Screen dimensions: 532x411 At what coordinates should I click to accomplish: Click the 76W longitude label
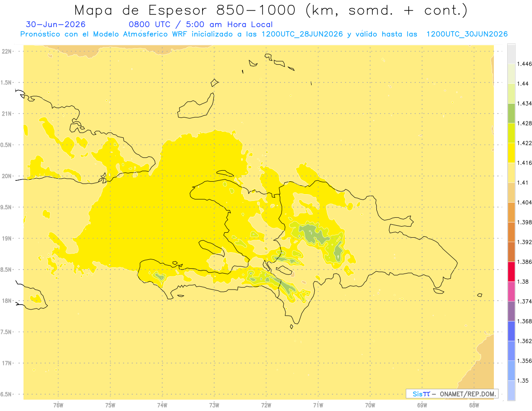point(58,405)
